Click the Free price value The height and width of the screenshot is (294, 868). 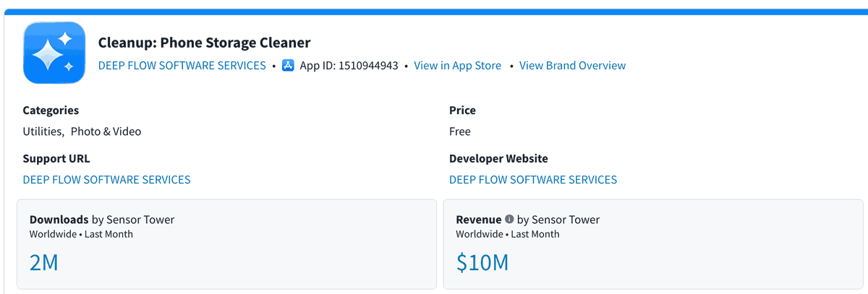coord(460,131)
